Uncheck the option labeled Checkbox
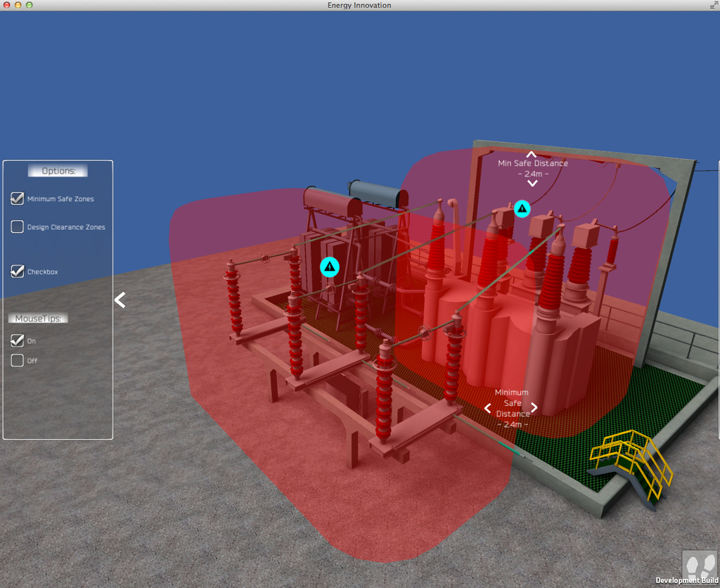Viewport: 720px width, 588px height. coord(18,271)
